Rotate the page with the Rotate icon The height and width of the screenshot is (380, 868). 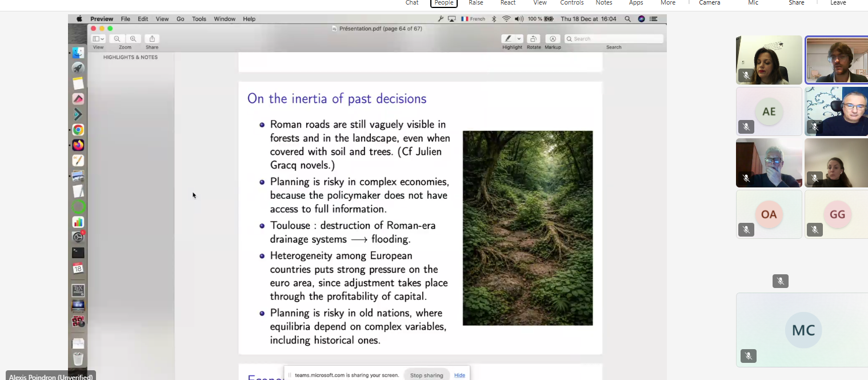(533, 39)
